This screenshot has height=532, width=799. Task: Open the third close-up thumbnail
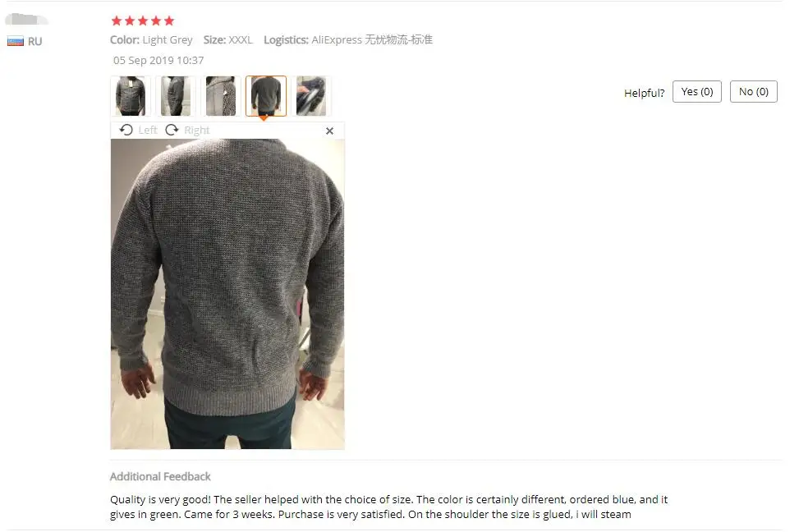click(221, 96)
